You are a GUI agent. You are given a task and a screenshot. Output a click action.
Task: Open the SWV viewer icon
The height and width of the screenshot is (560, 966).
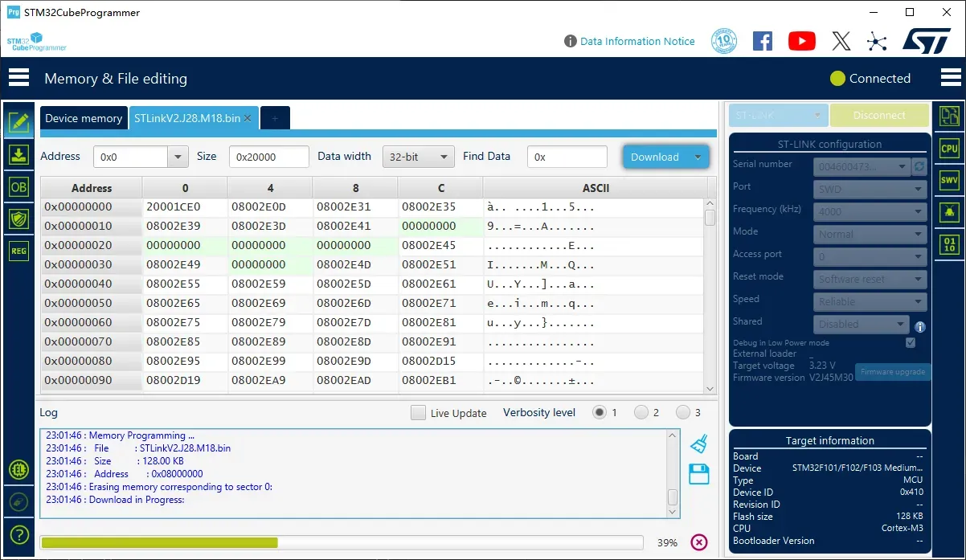point(949,180)
